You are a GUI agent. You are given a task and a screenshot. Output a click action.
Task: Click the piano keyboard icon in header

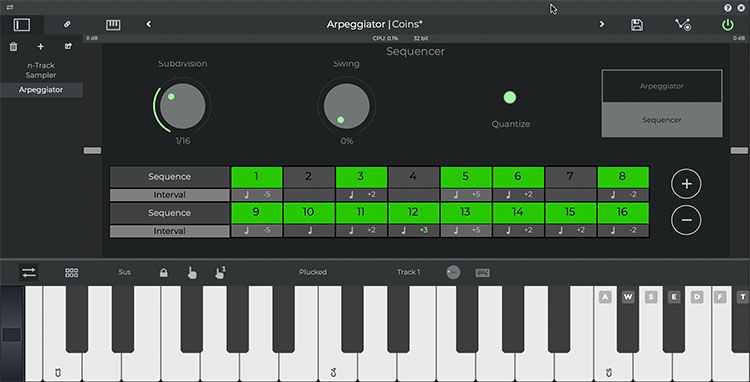[113, 24]
